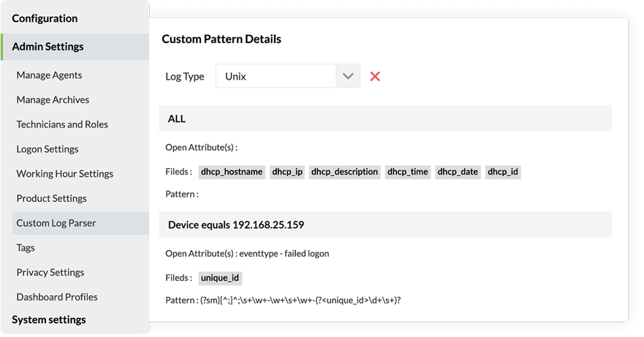This screenshot has height=337, width=644.
Task: Select Custom Log Parser menu item
Action: [x=80, y=223]
